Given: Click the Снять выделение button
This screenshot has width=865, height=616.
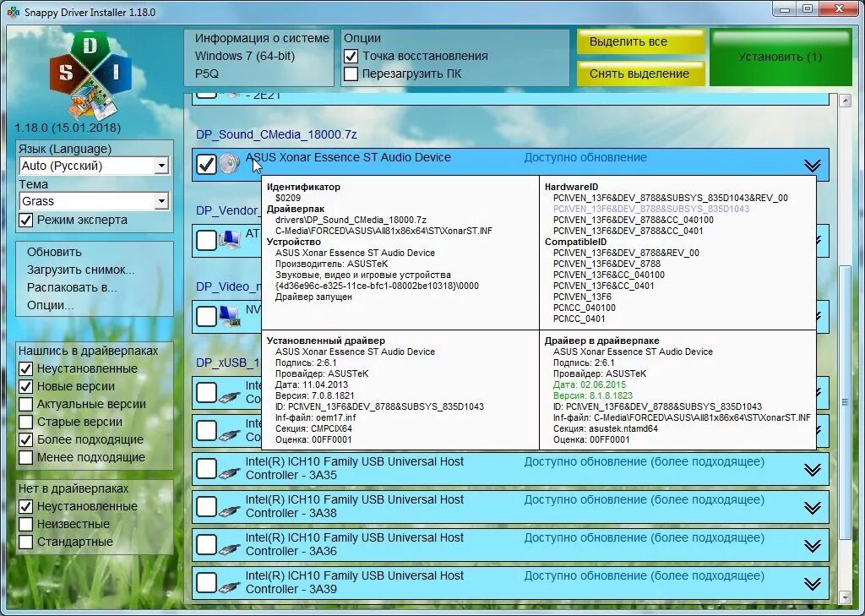Looking at the screenshot, I should pyautogui.click(x=640, y=74).
